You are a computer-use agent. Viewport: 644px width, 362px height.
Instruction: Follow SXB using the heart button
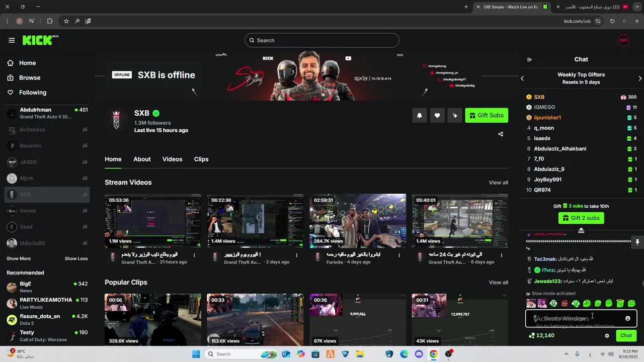click(437, 116)
